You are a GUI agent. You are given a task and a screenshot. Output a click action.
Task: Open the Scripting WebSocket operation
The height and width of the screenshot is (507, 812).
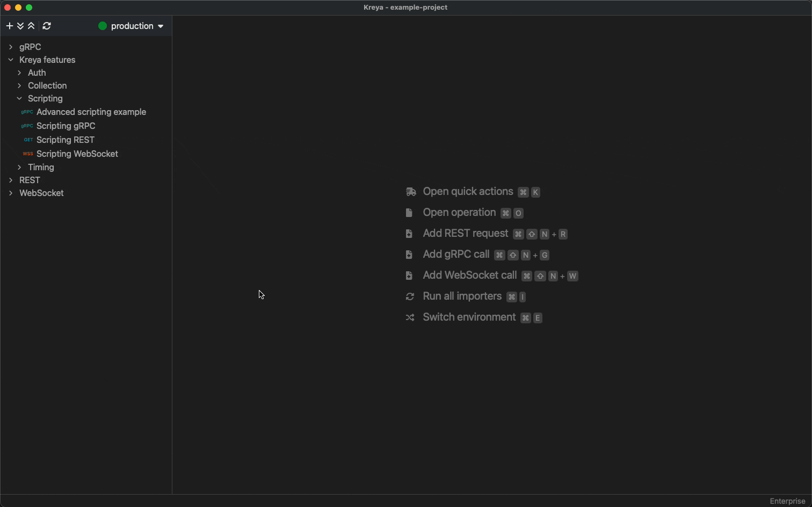click(x=77, y=154)
